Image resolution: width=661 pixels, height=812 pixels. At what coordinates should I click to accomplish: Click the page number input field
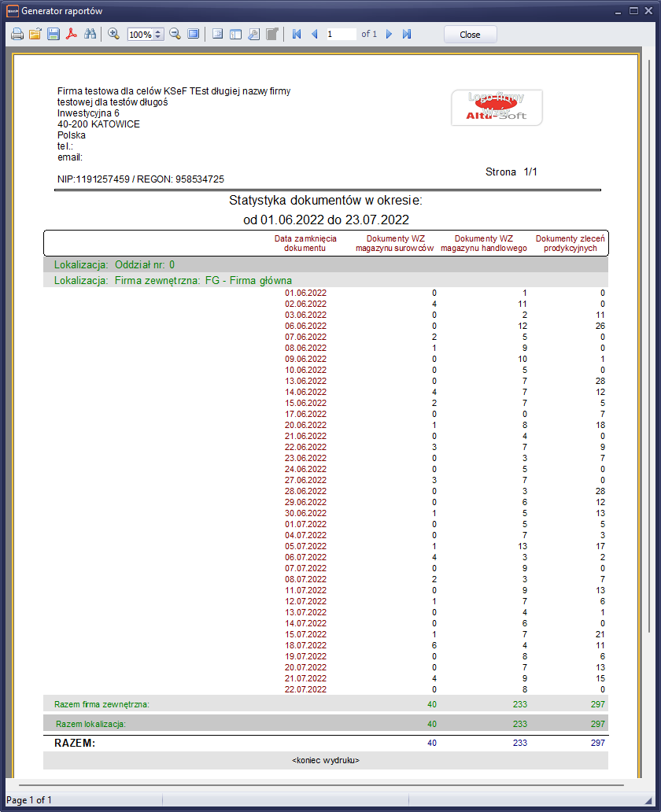coord(341,35)
